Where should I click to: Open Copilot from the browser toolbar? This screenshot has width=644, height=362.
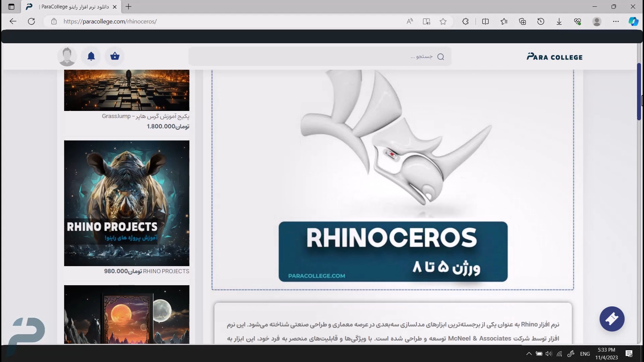tap(634, 21)
